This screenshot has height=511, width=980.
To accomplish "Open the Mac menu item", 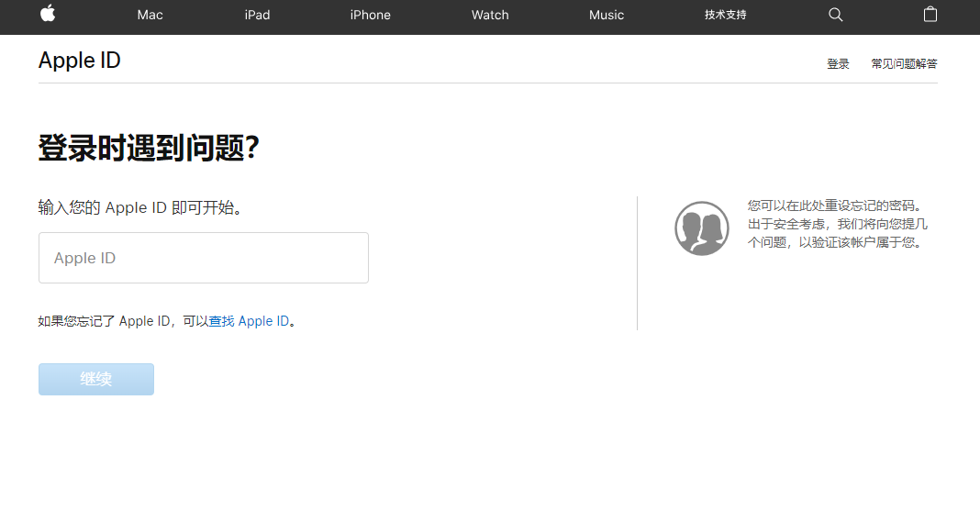I will tap(150, 15).
